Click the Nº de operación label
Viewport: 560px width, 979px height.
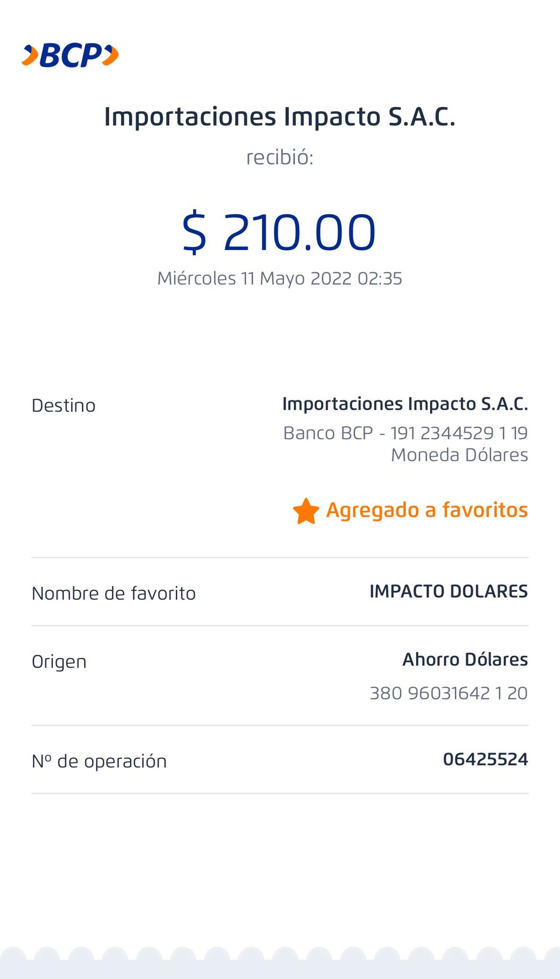[99, 761]
